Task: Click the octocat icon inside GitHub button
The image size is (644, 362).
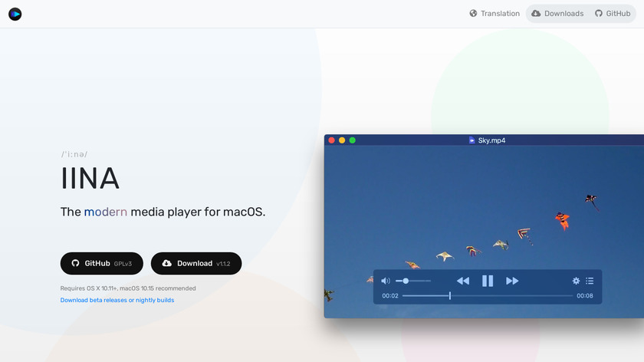Action: 76,263
